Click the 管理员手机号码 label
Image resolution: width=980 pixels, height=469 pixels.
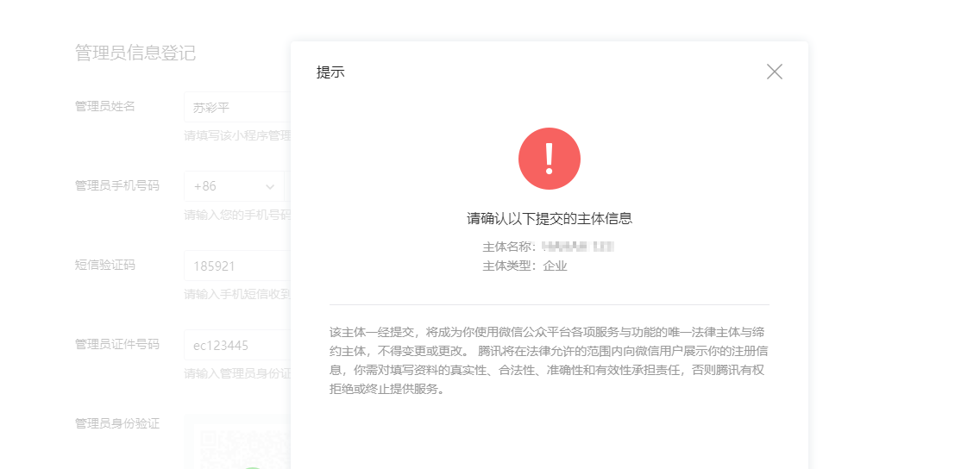pyautogui.click(x=116, y=185)
